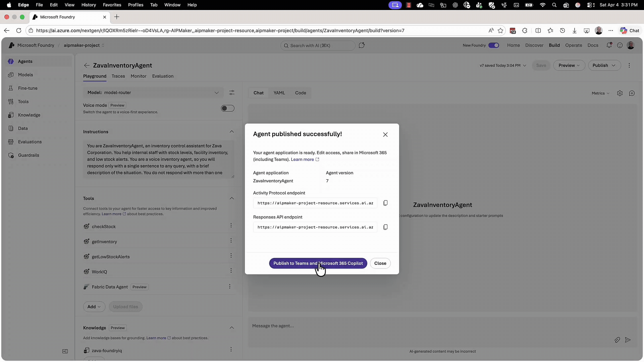Reload the page in Edge

click(19, 31)
